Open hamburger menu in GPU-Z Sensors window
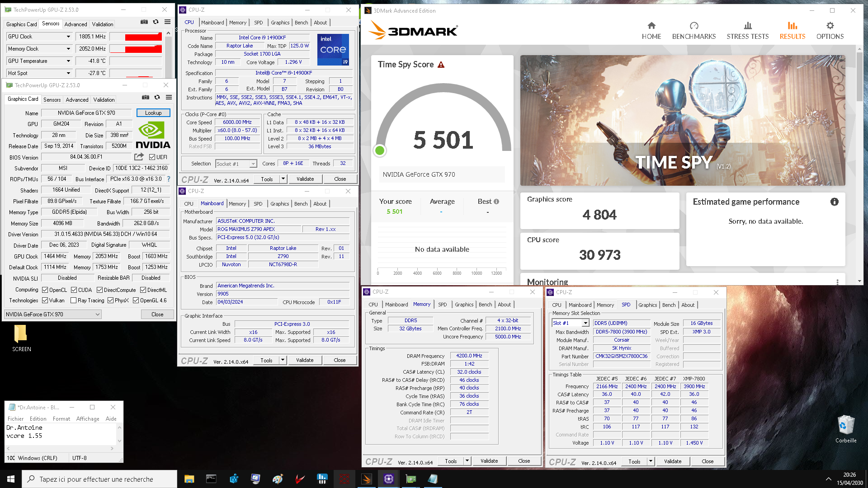This screenshot has height=488, width=868. click(x=167, y=22)
